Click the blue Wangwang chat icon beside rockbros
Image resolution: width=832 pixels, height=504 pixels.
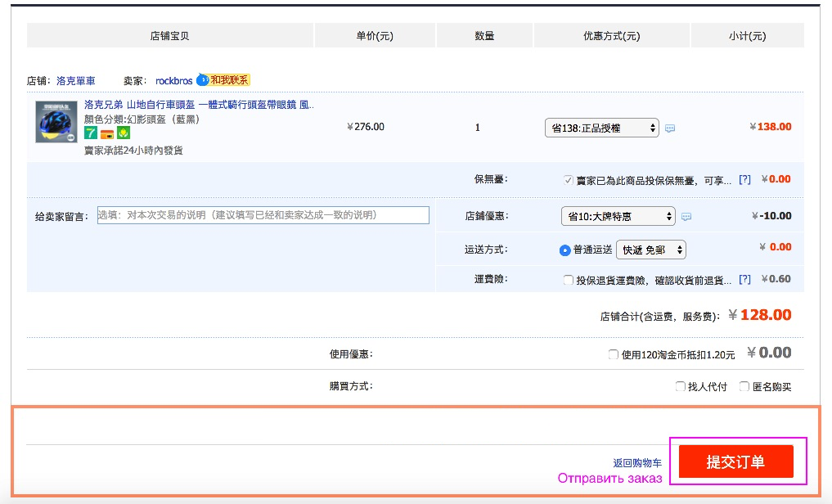(x=203, y=80)
